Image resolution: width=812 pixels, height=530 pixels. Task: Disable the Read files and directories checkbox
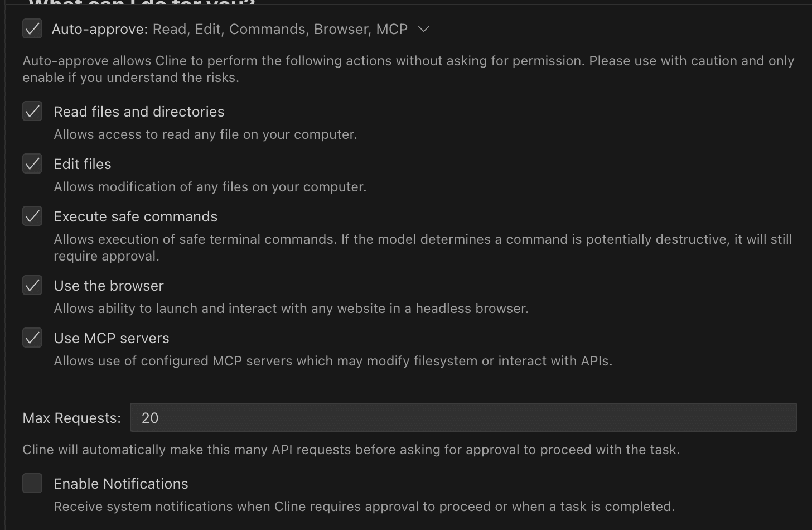click(32, 111)
